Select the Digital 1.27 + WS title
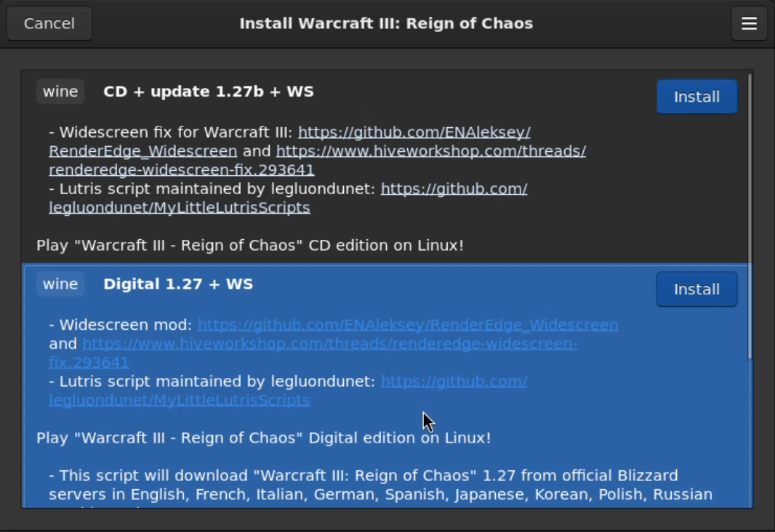 (x=178, y=284)
